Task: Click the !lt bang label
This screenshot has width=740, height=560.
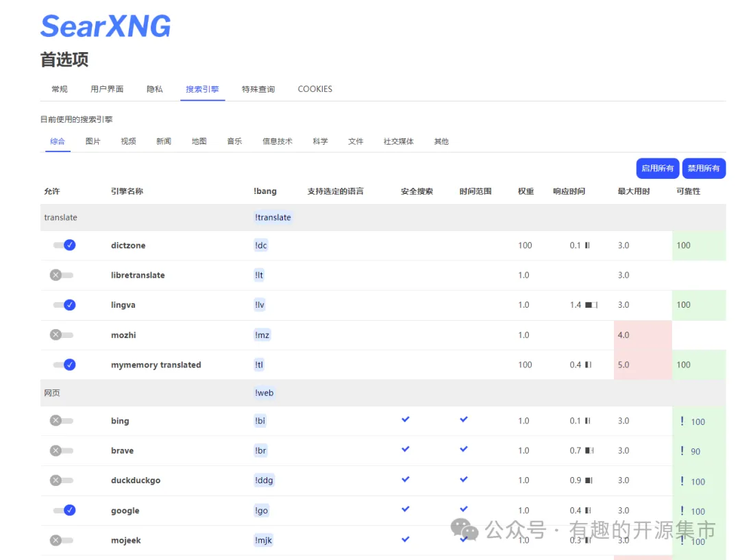Action: point(259,275)
